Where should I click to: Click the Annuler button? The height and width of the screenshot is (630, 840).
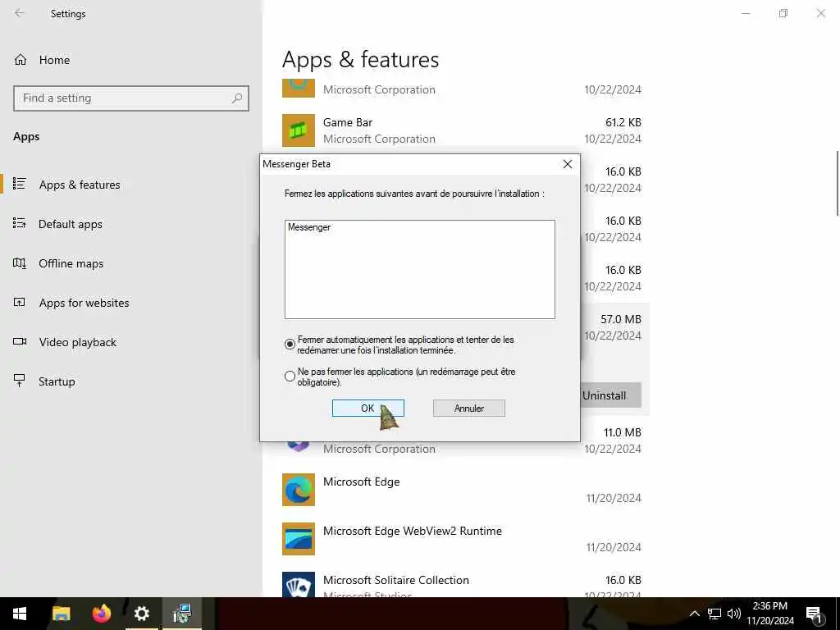pos(468,409)
